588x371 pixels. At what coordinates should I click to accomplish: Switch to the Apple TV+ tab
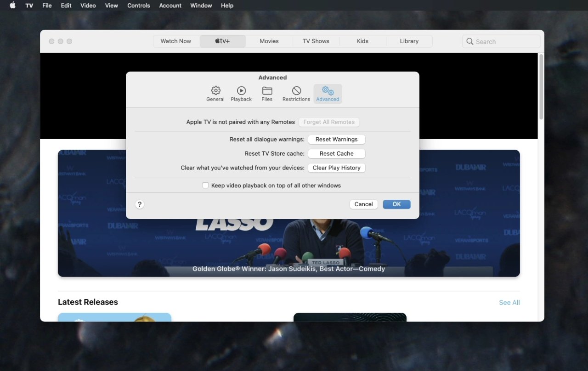[x=222, y=41]
